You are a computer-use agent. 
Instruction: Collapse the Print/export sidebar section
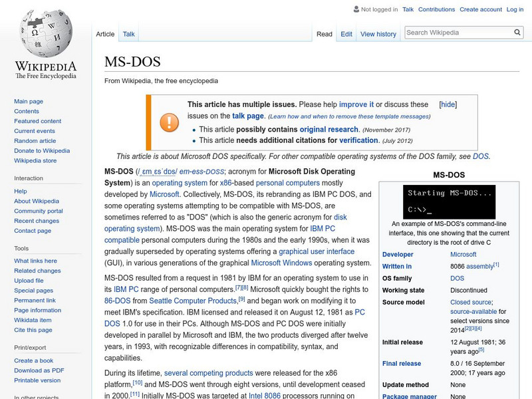click(x=30, y=346)
